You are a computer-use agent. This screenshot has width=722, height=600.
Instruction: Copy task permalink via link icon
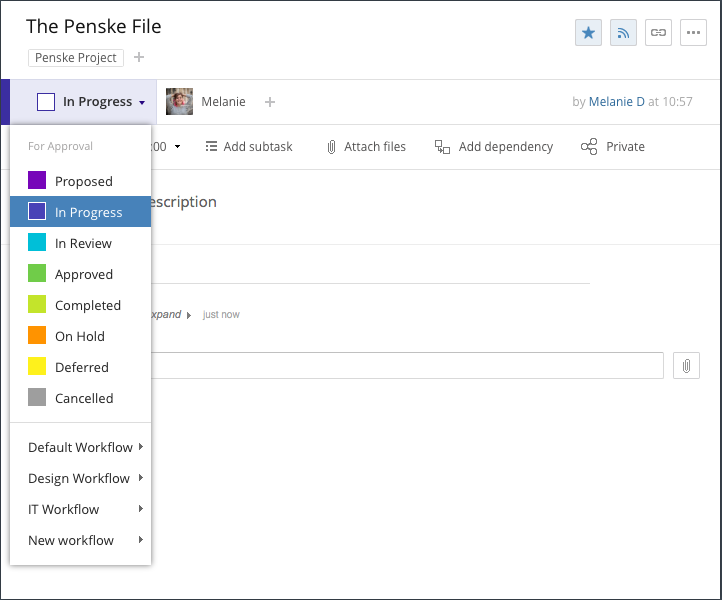(x=658, y=33)
